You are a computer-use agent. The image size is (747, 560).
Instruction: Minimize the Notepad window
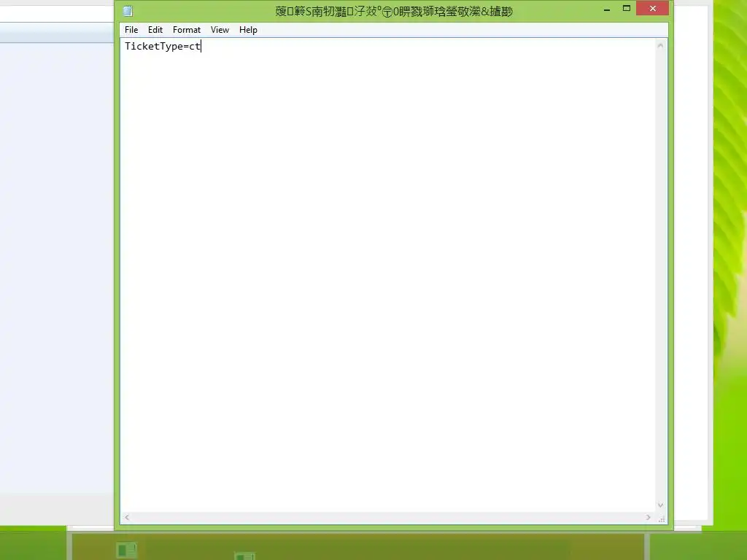point(606,9)
